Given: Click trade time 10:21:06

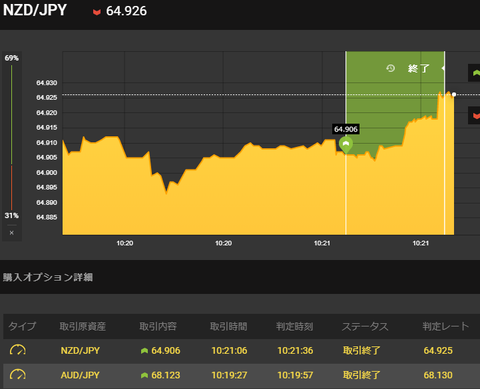Looking at the screenshot, I should (229, 351).
